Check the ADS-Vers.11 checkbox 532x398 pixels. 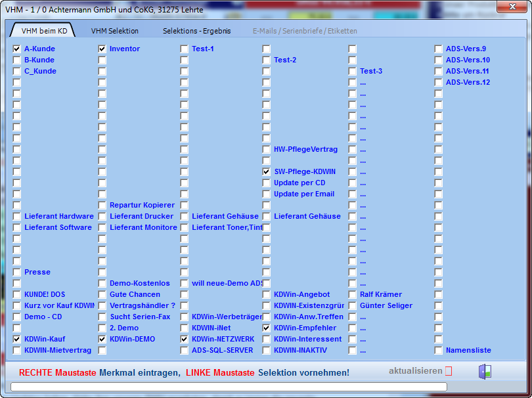point(438,71)
